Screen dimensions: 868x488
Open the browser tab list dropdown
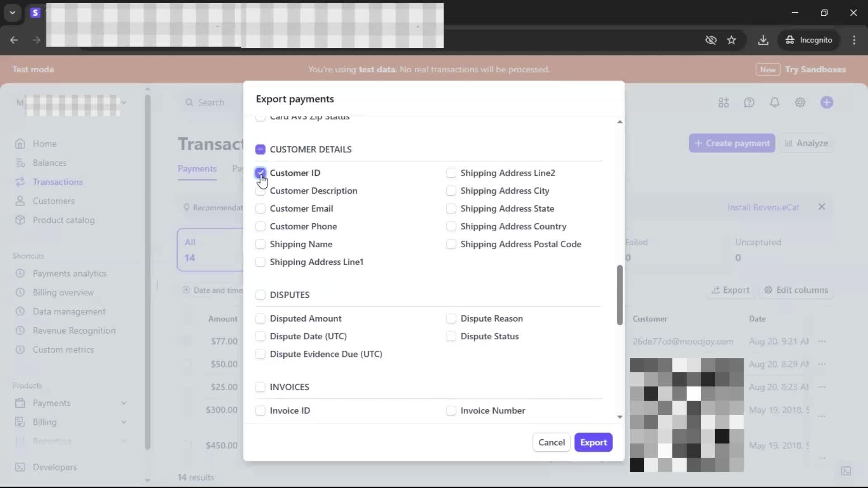[12, 13]
